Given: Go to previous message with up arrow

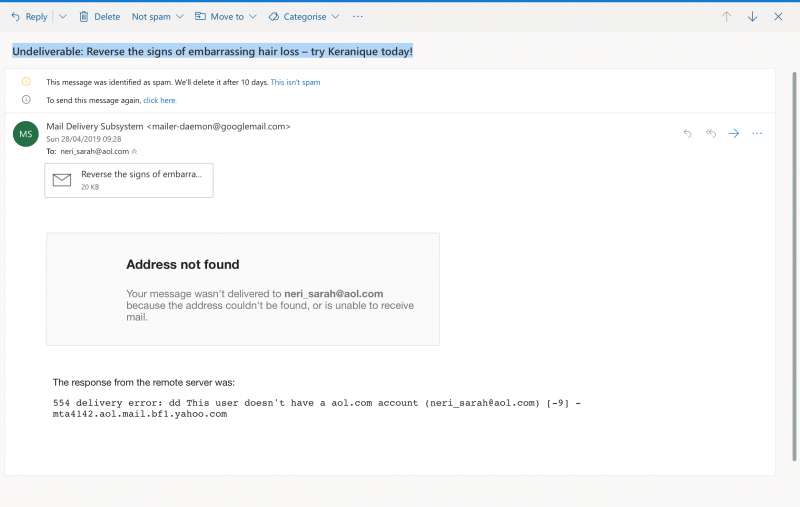Looking at the screenshot, I should point(726,17).
